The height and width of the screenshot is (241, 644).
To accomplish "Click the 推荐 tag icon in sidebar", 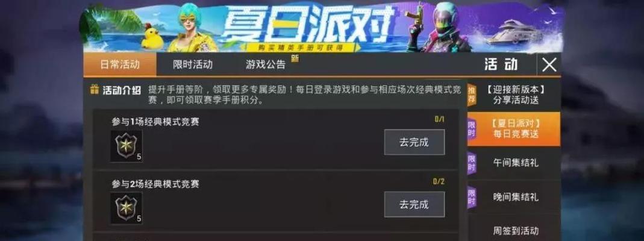I will [x=472, y=95].
